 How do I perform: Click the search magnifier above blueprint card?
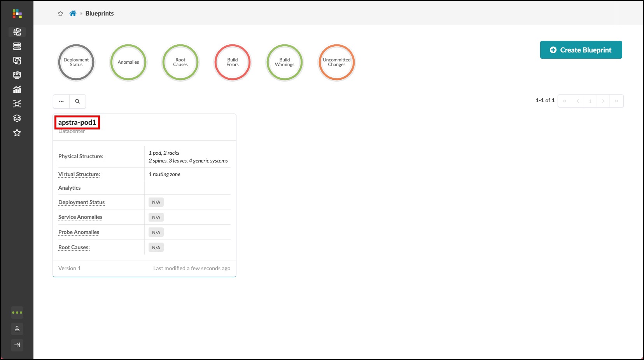click(77, 101)
